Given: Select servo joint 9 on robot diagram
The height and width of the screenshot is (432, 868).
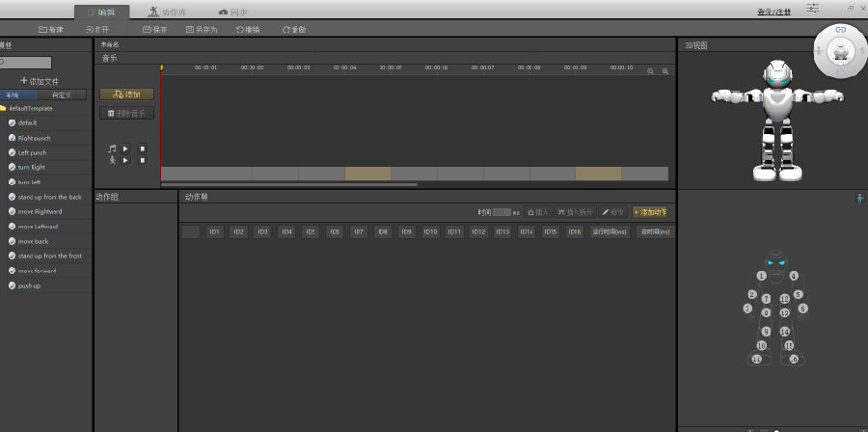Looking at the screenshot, I should [x=766, y=331].
